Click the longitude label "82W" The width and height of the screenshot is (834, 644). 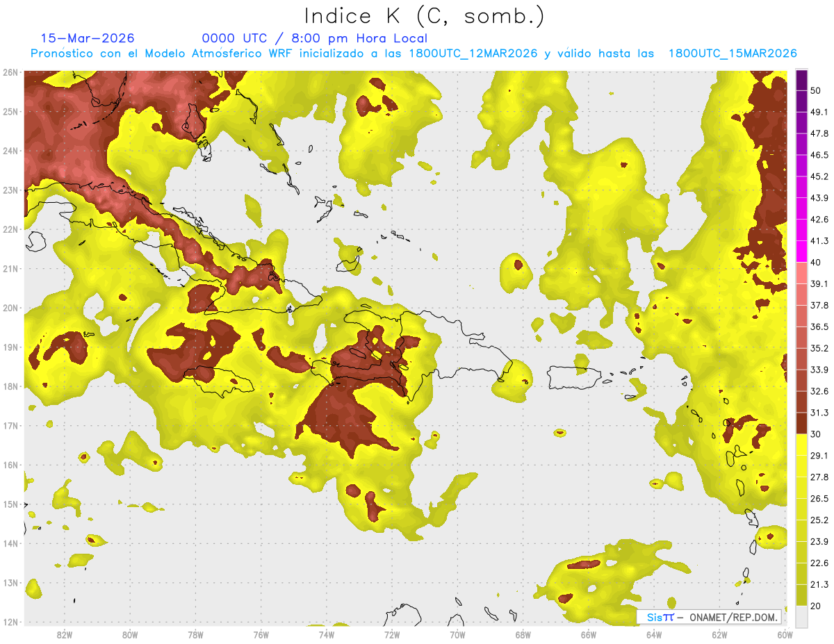[x=64, y=634]
